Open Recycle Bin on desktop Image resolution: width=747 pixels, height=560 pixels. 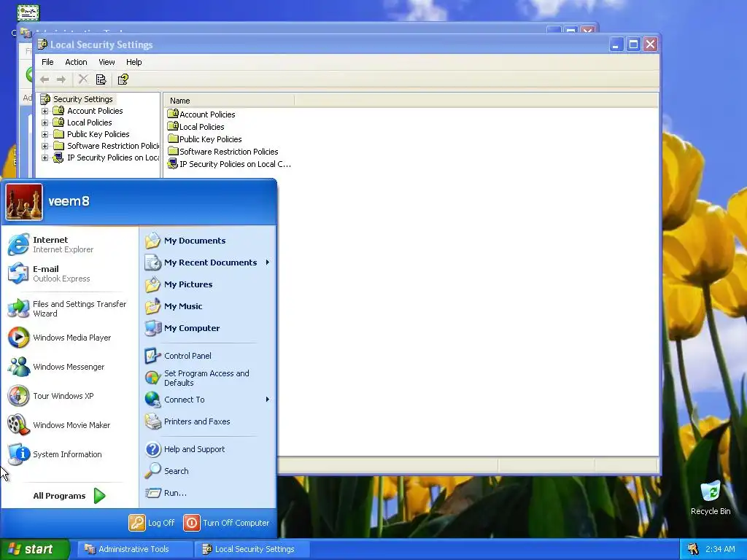tap(711, 497)
